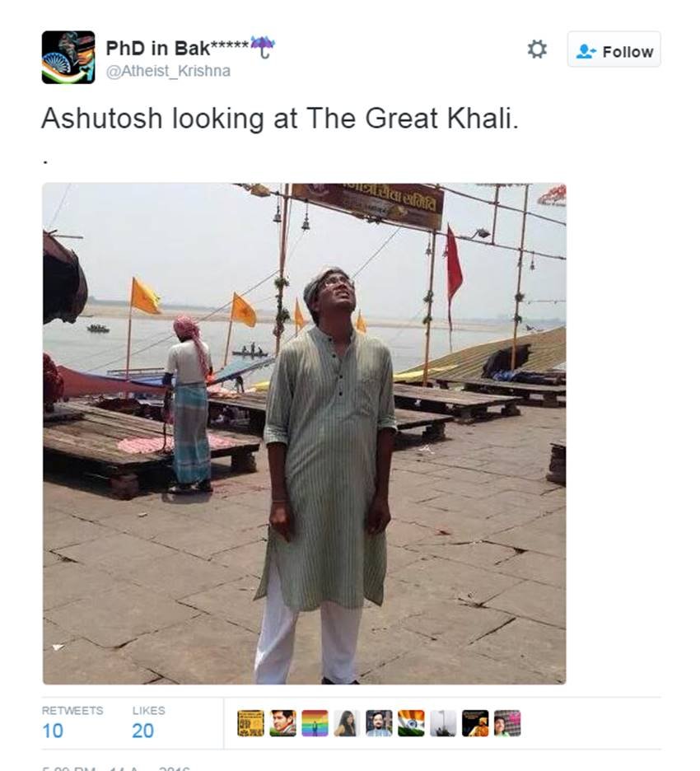Open the tweet timestamp at the bottom
The image size is (700, 771).
(116, 768)
